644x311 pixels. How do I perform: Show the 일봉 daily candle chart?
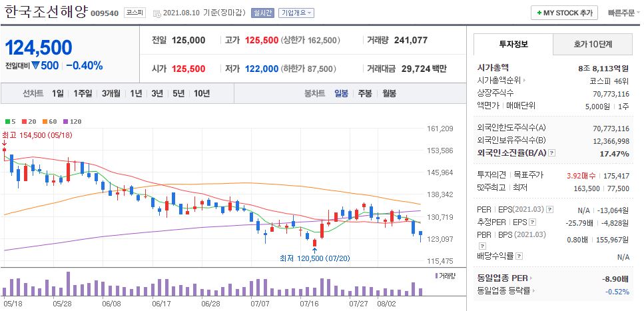(341, 94)
